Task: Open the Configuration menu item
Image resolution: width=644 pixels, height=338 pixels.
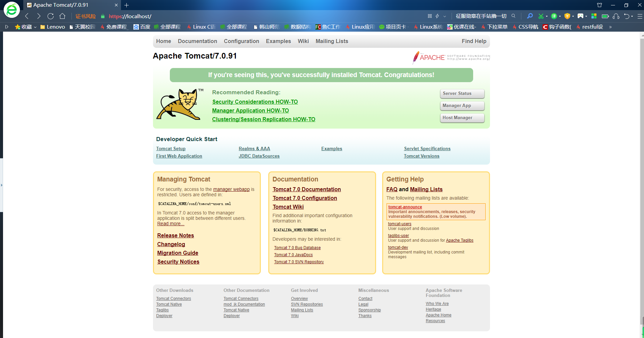Action: 241,41
